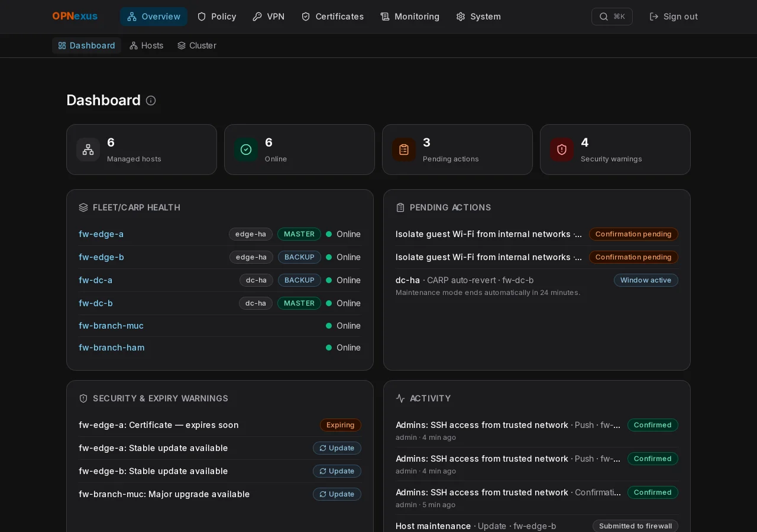Open host fw-dc-a
Image resolution: width=757 pixels, height=532 pixels.
[95, 280]
